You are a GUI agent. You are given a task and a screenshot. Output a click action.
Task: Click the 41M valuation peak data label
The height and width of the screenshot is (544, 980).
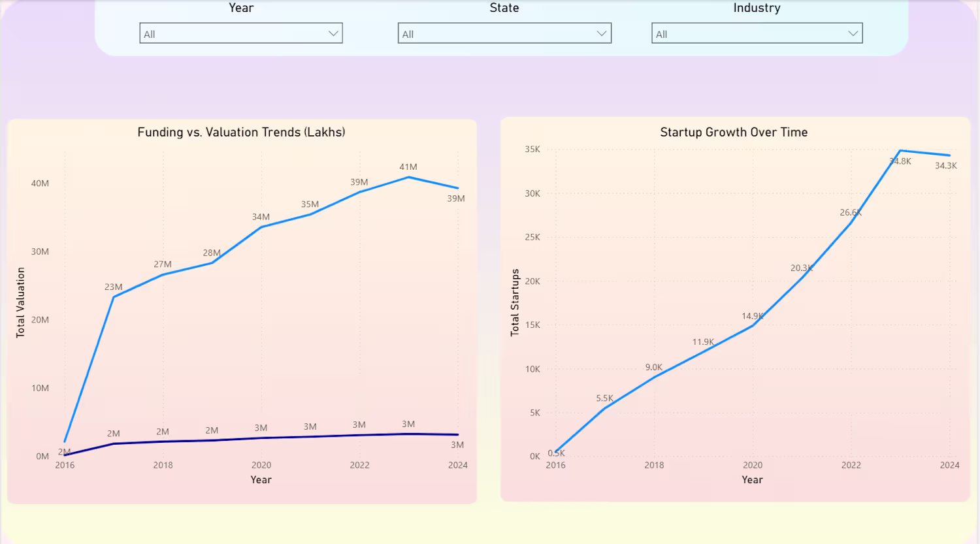coord(408,167)
